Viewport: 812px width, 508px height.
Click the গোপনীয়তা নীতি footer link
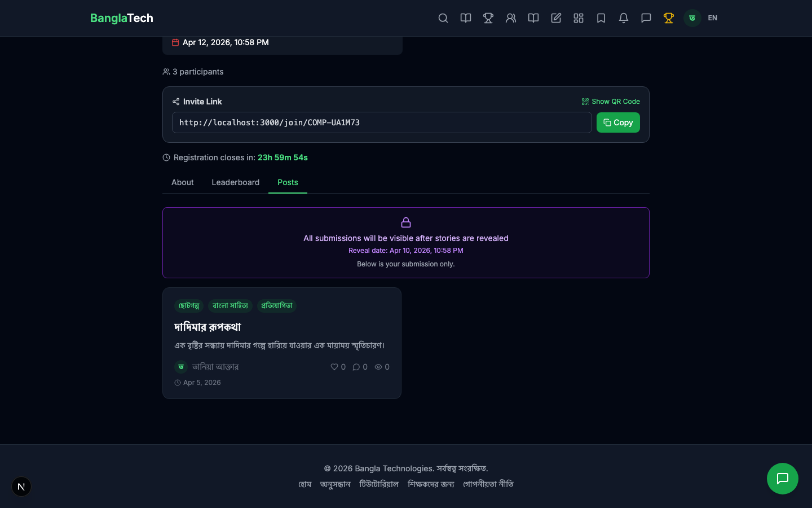pyautogui.click(x=488, y=484)
